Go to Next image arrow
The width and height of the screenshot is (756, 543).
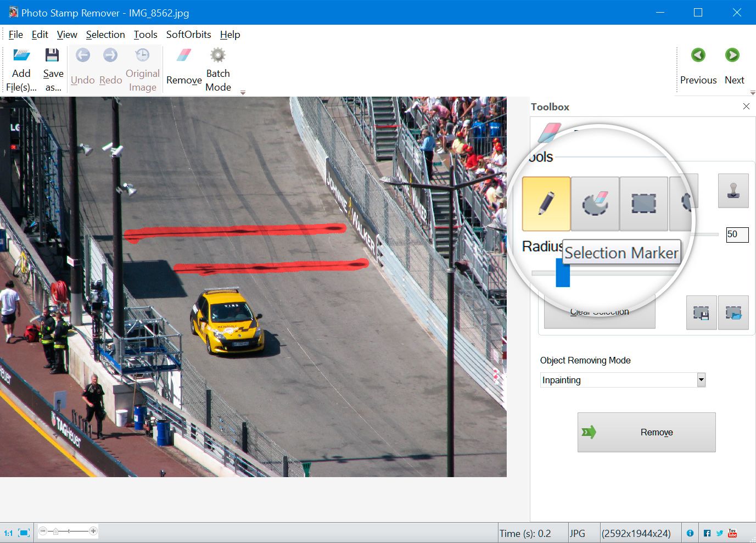point(732,55)
